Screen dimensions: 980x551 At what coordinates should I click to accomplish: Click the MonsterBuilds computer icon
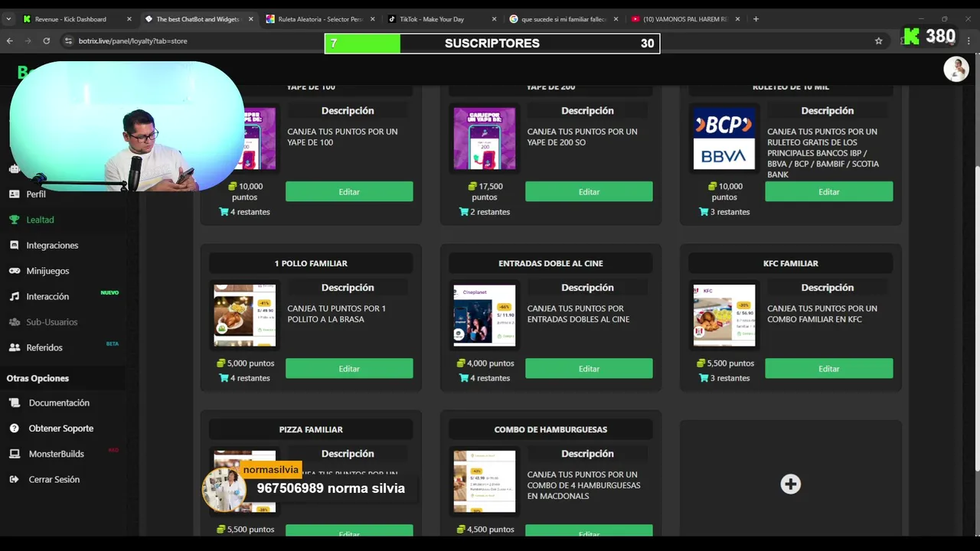pyautogui.click(x=14, y=454)
